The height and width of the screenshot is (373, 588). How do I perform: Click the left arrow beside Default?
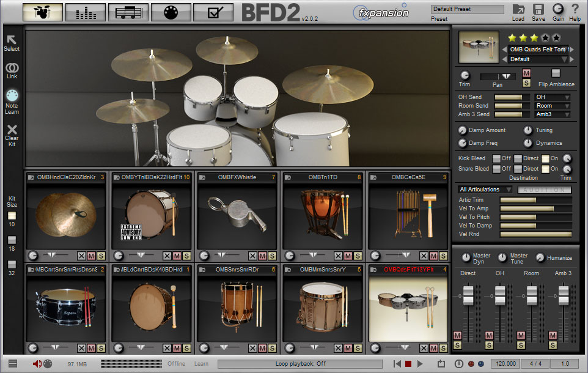pos(504,59)
